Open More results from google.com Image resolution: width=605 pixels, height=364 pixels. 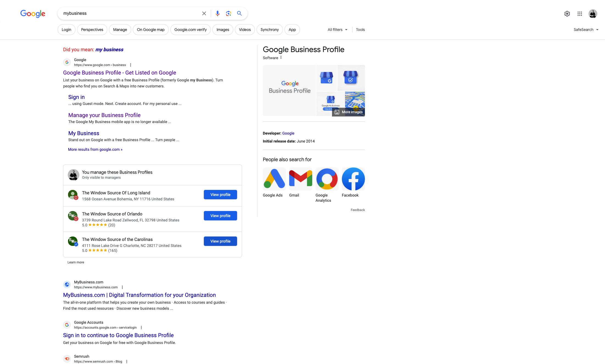point(95,149)
